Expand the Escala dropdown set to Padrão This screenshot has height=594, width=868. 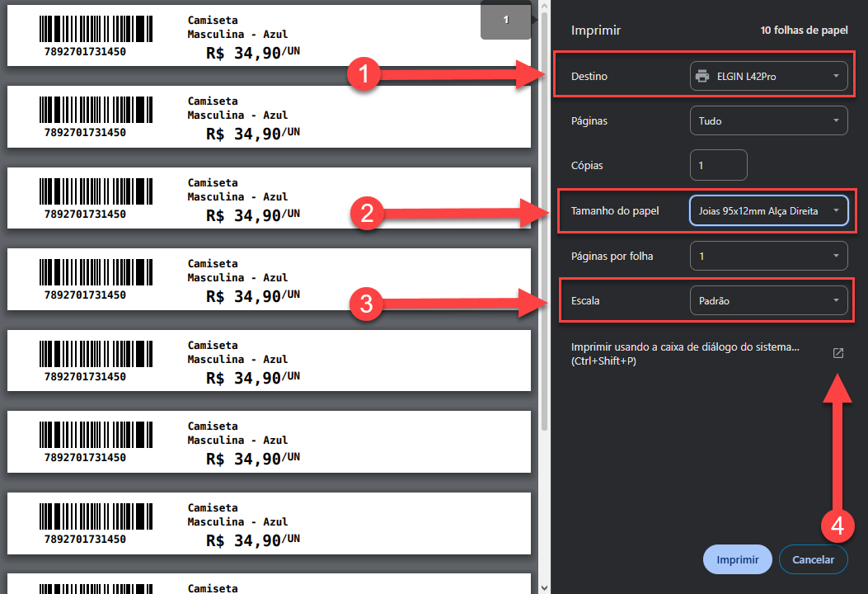[x=768, y=300]
